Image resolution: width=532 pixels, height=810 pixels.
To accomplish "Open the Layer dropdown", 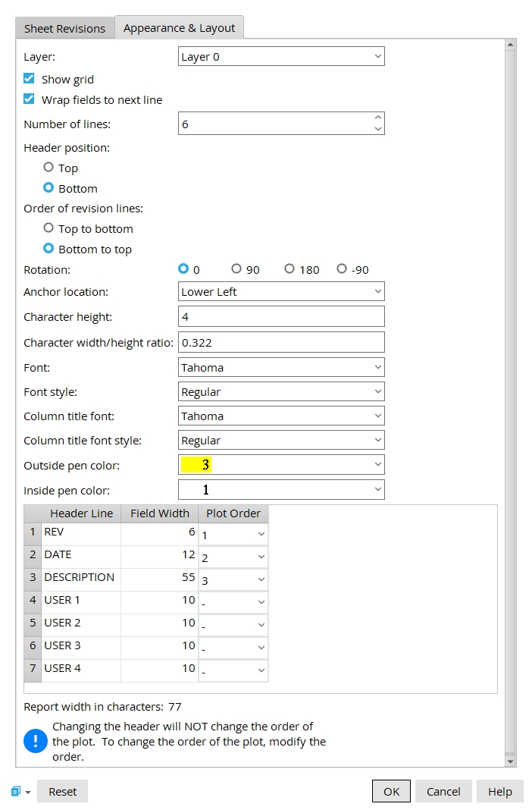I will tap(281, 57).
